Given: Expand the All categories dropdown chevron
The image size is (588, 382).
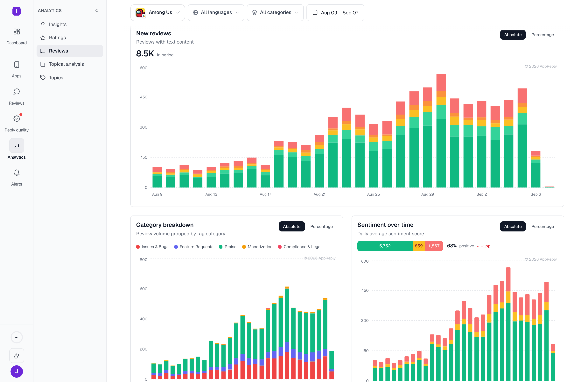Looking at the screenshot, I should [x=297, y=13].
